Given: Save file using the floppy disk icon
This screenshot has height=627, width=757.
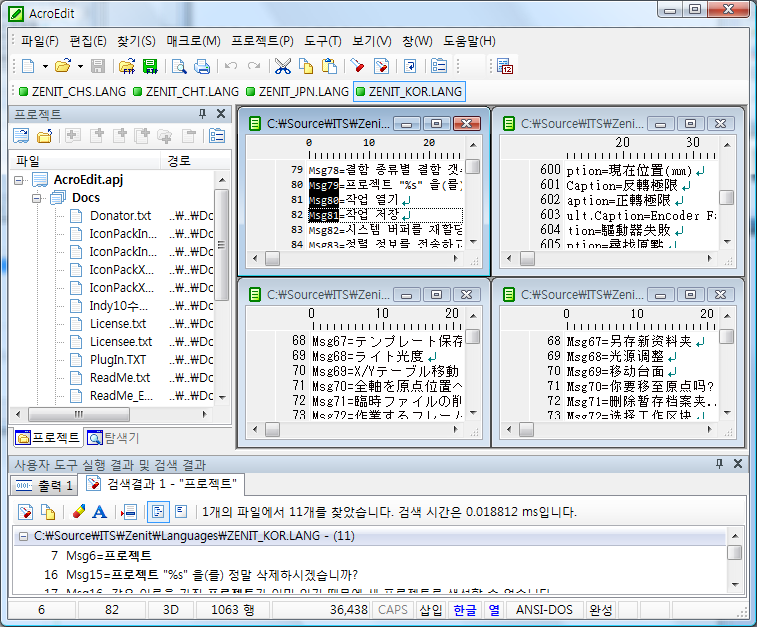Looking at the screenshot, I should tap(98, 66).
